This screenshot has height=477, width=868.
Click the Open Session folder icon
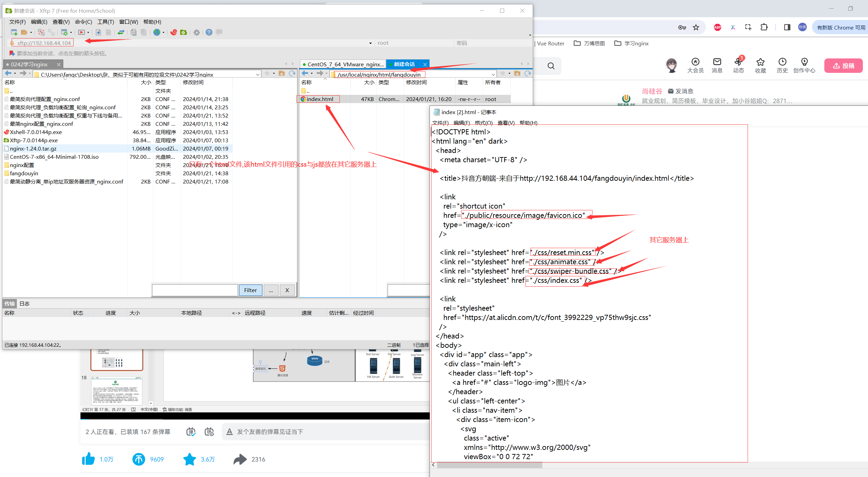pyautogui.click(x=24, y=32)
